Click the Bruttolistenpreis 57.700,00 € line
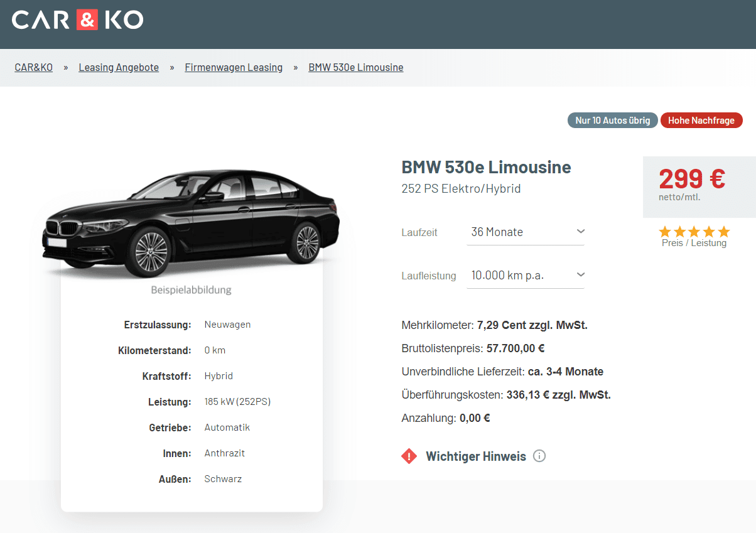The height and width of the screenshot is (533, 756). point(473,348)
